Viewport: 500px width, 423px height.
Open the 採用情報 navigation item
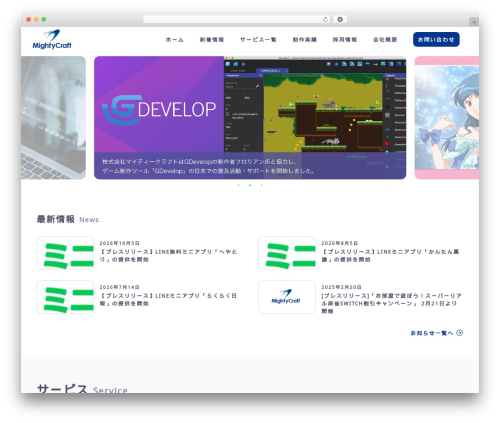pyautogui.click(x=345, y=40)
